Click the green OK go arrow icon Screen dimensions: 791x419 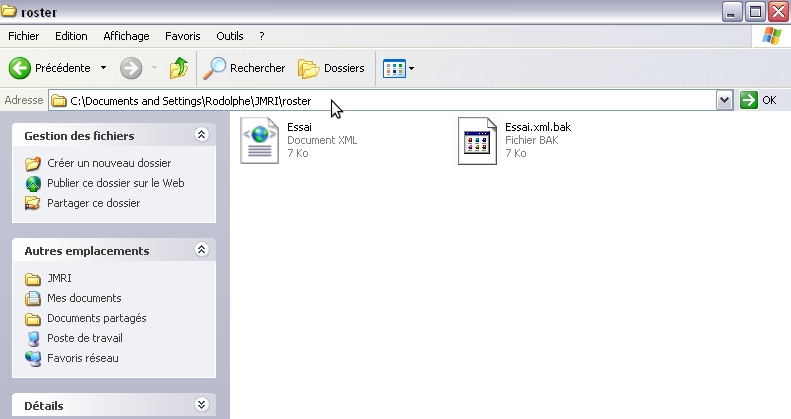point(749,100)
